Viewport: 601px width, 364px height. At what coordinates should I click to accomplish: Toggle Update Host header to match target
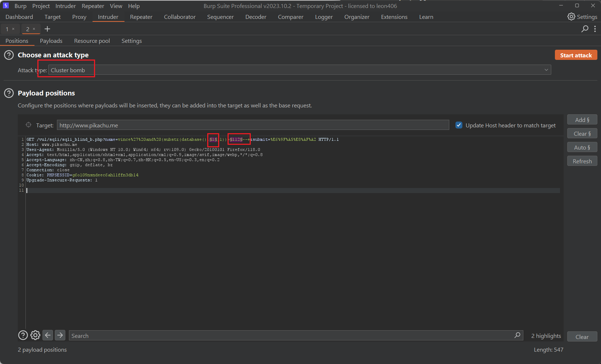[459, 125]
